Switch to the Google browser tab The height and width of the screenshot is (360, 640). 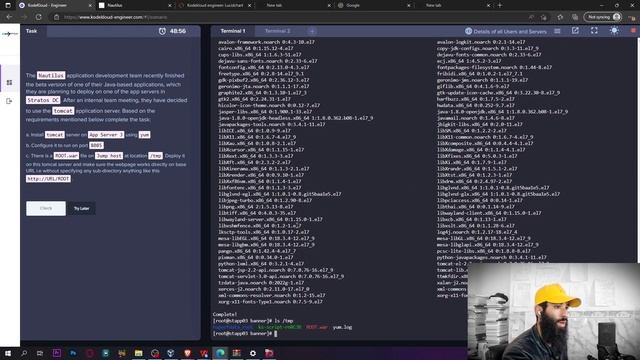point(374,5)
